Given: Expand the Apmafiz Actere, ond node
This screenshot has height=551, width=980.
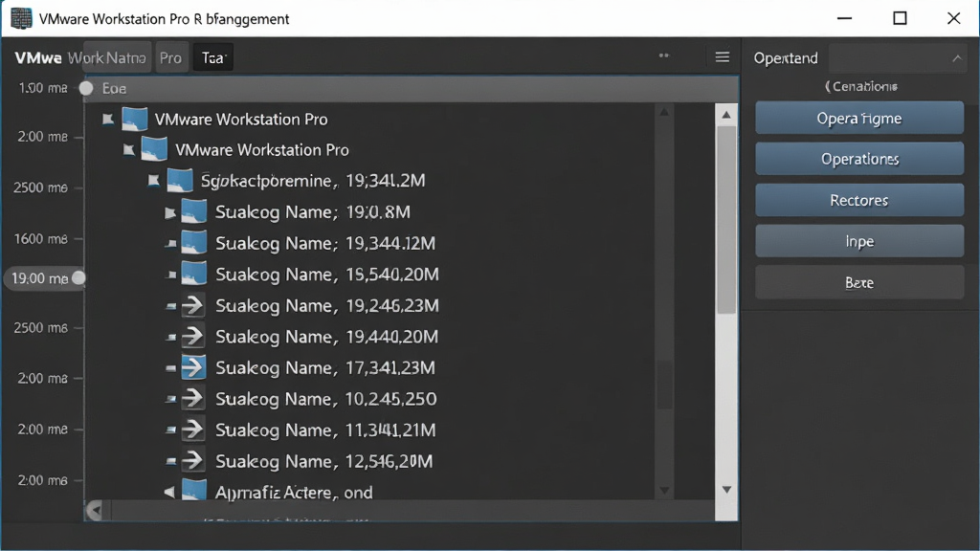Looking at the screenshot, I should click(x=169, y=493).
